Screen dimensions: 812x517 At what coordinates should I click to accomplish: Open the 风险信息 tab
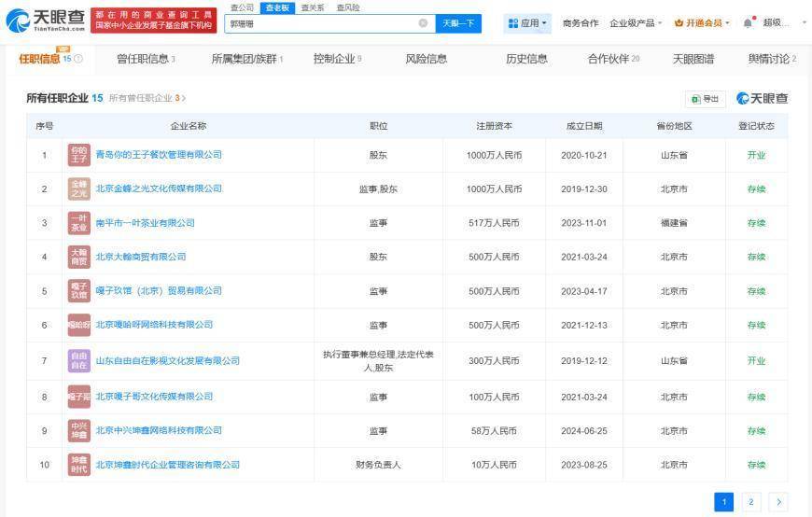[427, 59]
